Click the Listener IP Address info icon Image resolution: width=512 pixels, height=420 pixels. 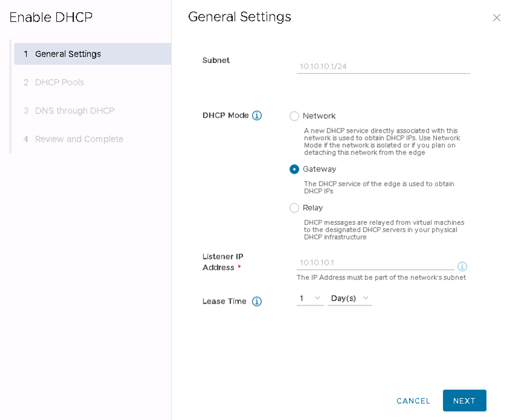pyautogui.click(x=462, y=267)
